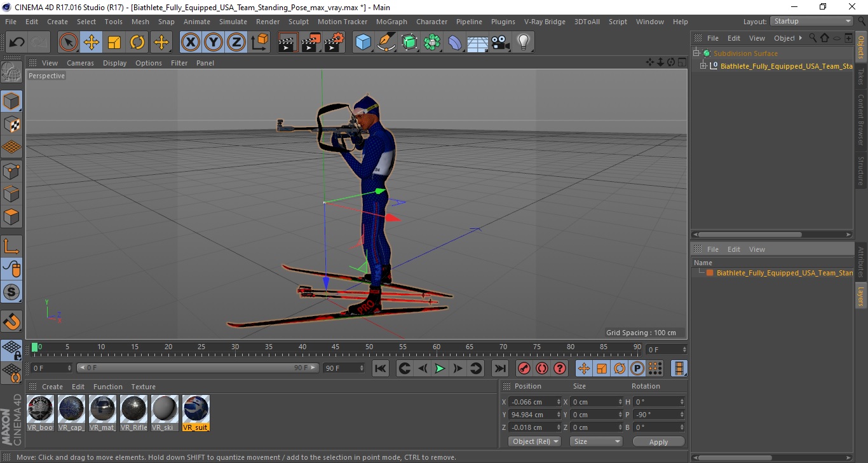Screen dimensions: 868x463
Task: Toggle Parameter keyframe recording P icon
Action: pyautogui.click(x=637, y=368)
